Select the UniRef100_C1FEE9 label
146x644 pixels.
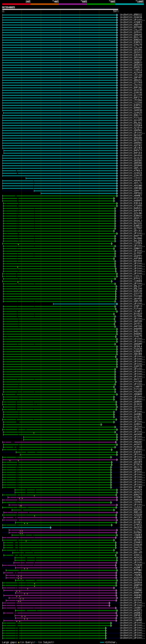pyautogui.click(x=131, y=243)
